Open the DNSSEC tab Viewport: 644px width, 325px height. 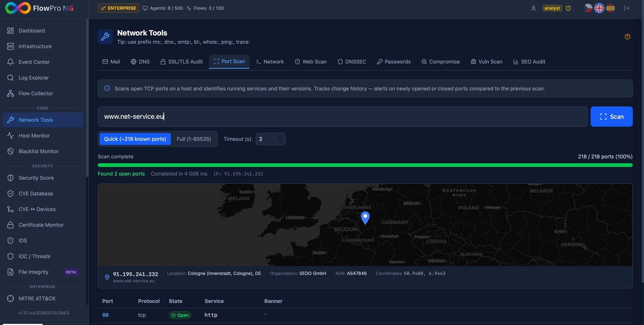352,62
